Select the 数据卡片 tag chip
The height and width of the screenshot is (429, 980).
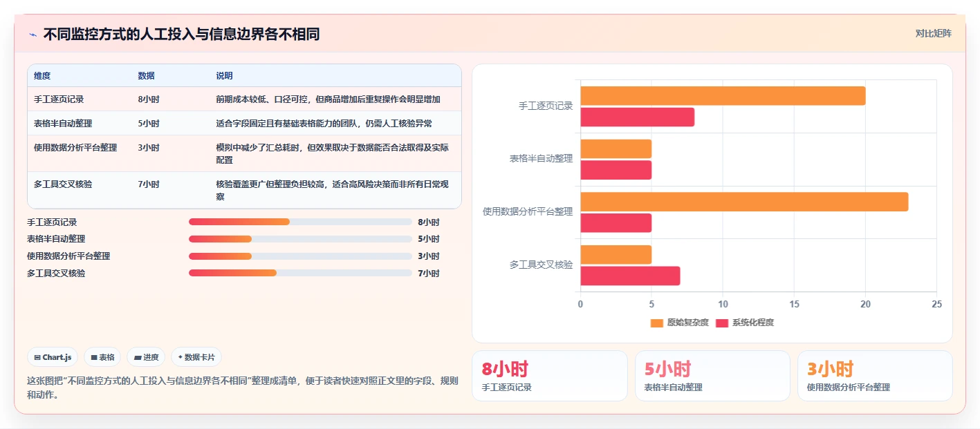pyautogui.click(x=196, y=357)
